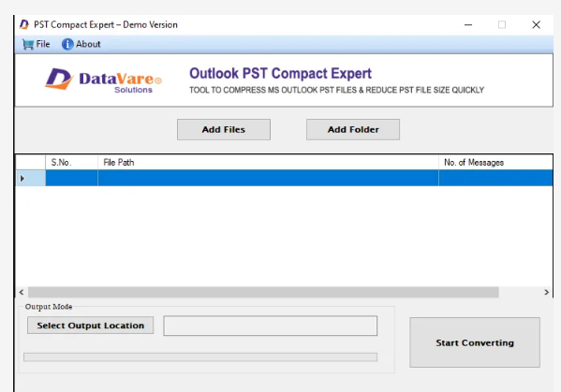
Task: Click the No. of Messages column header
Action: pos(495,162)
